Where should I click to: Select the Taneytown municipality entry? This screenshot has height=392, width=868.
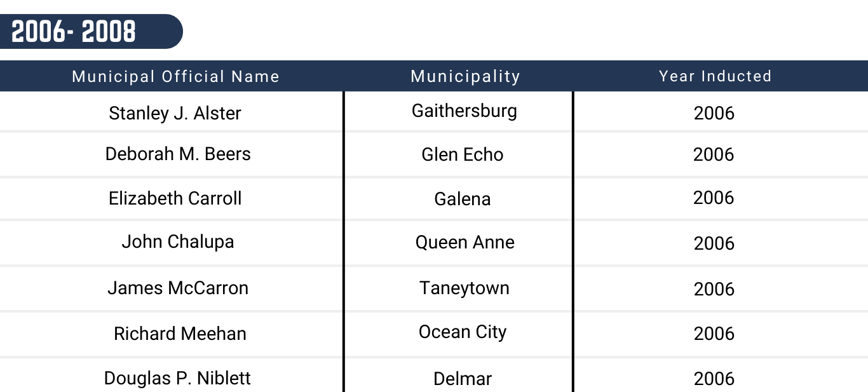[x=465, y=288]
